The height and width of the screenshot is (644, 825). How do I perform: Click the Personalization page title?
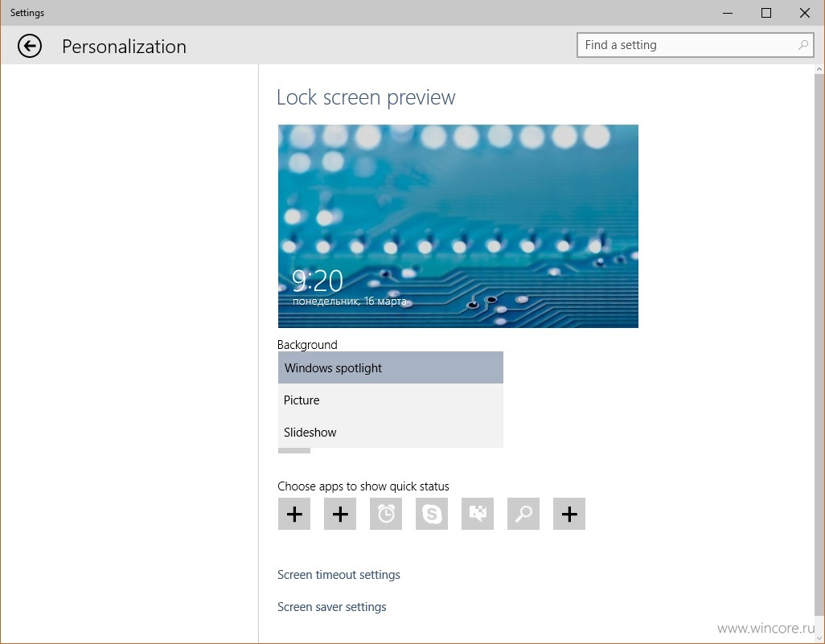click(124, 47)
